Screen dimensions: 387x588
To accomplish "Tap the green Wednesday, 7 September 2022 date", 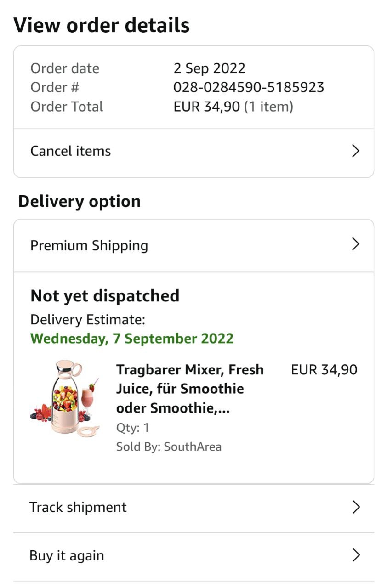I will (x=132, y=339).
